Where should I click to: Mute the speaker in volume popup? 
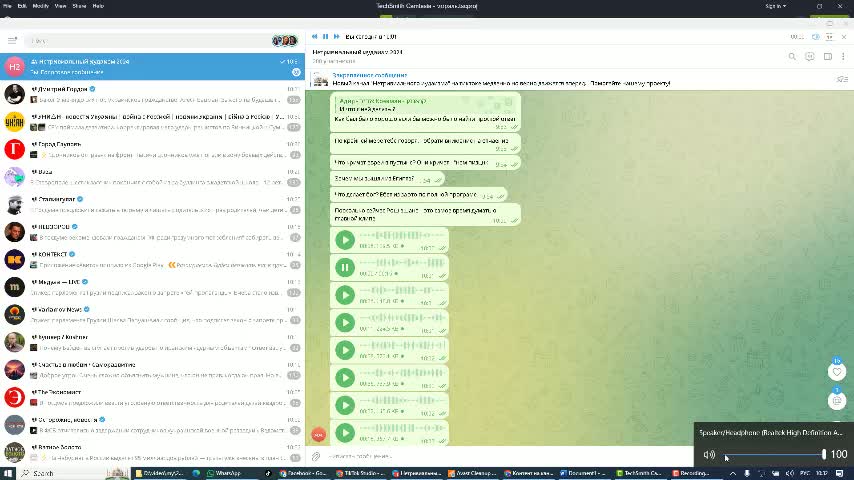[x=709, y=455]
